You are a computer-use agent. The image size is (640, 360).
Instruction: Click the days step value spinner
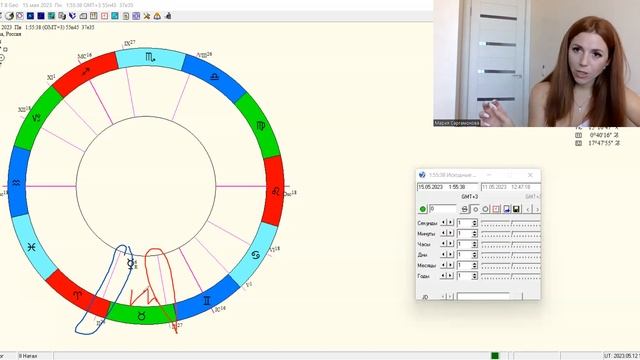point(467,255)
